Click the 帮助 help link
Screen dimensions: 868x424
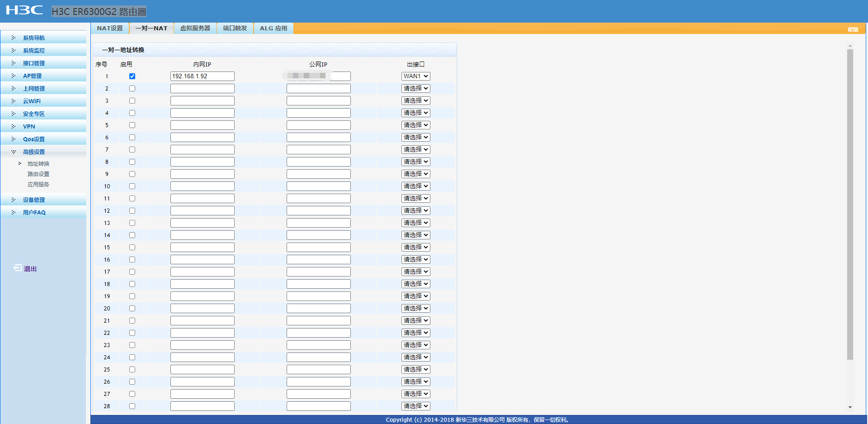(x=853, y=30)
